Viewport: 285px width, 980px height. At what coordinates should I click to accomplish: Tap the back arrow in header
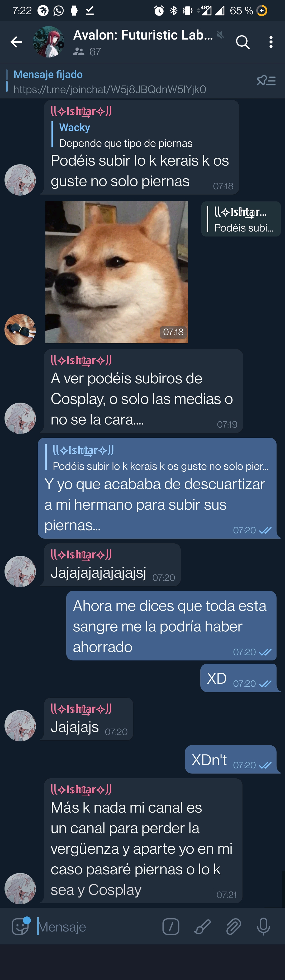tap(16, 42)
